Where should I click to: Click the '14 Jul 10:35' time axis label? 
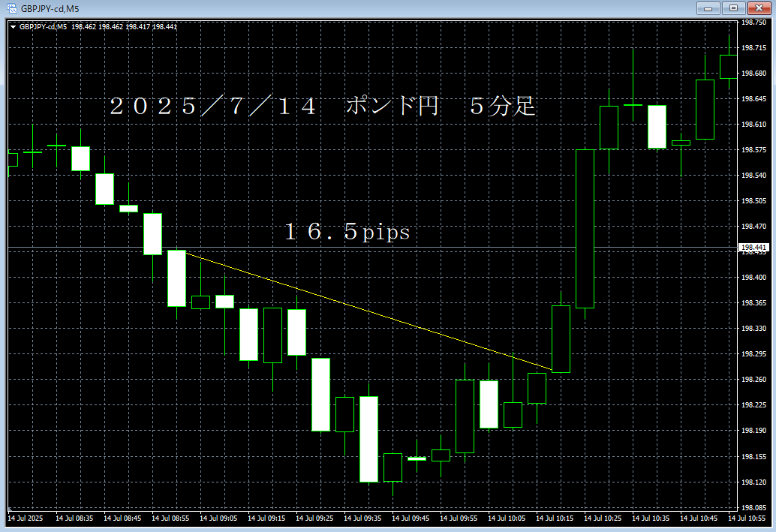[651, 518]
